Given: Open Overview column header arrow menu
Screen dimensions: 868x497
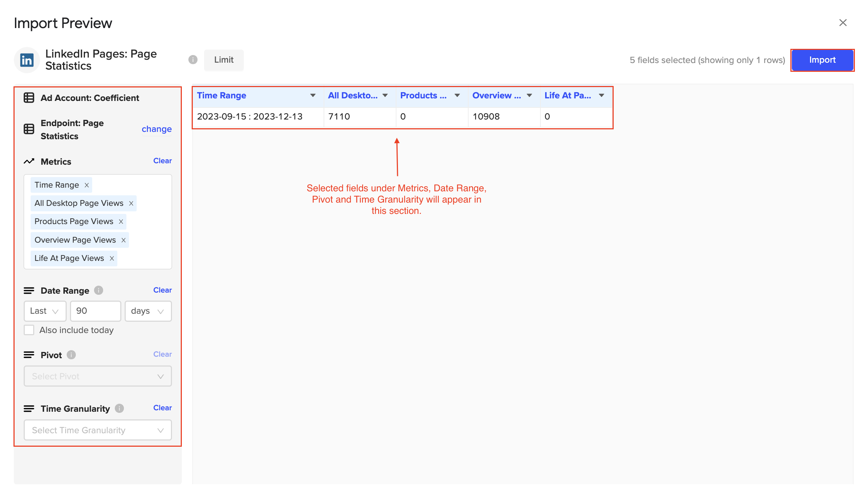Looking at the screenshot, I should click(x=529, y=95).
